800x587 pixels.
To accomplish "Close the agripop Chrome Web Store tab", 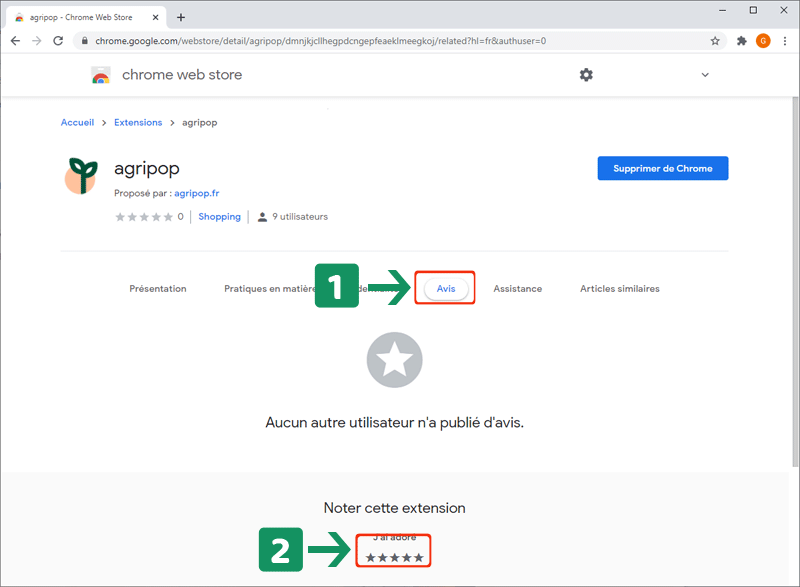I will point(156,17).
